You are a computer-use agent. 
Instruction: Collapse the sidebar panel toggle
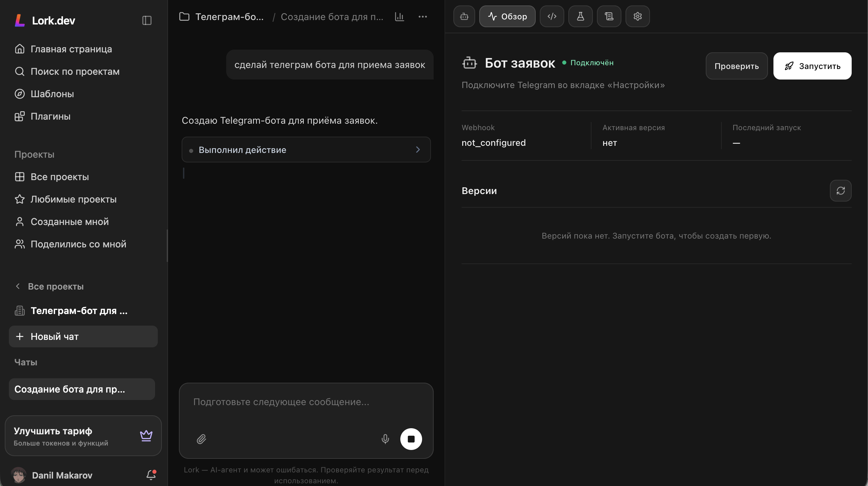pyautogui.click(x=147, y=20)
